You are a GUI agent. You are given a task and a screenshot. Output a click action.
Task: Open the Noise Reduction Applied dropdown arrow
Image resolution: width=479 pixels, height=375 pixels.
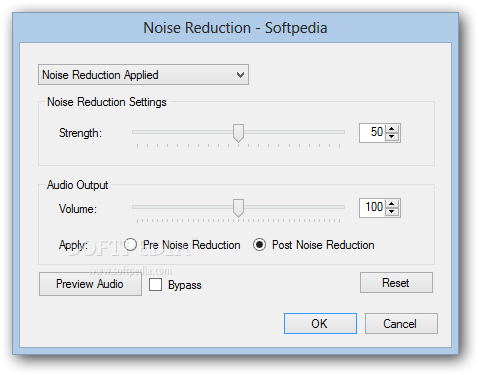point(240,75)
